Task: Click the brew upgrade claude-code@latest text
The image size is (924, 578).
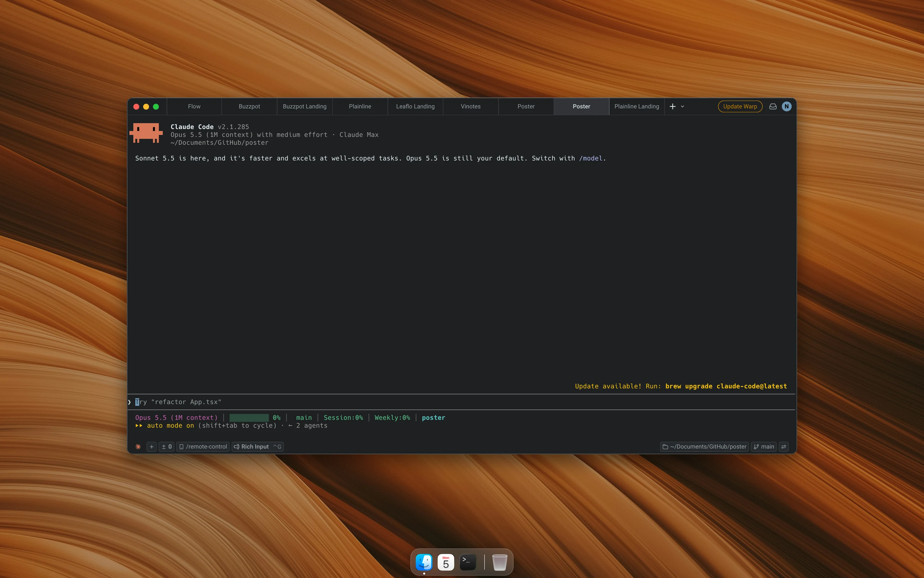Action: [726, 386]
